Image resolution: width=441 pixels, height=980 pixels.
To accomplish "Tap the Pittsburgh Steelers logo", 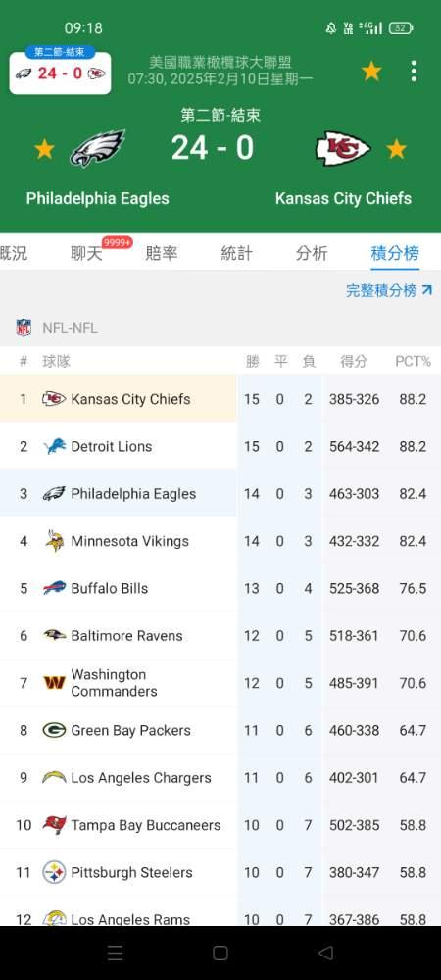I will pos(54,872).
